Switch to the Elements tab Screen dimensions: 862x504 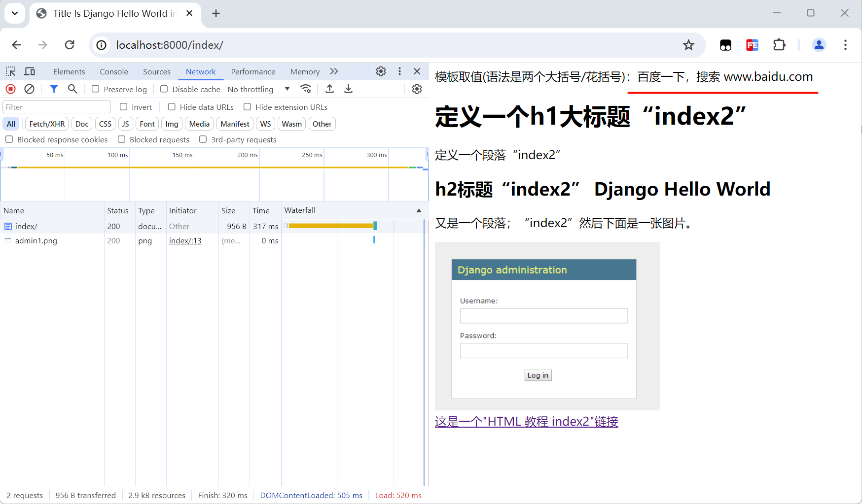(69, 71)
